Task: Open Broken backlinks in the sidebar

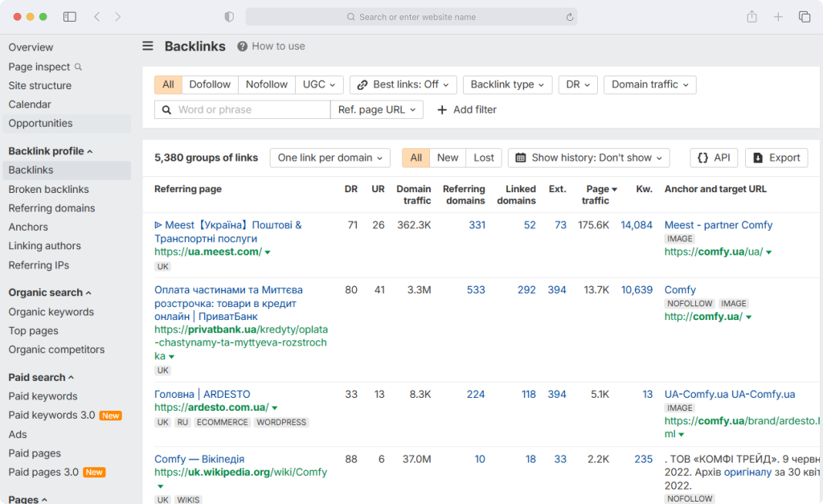Action: click(48, 190)
